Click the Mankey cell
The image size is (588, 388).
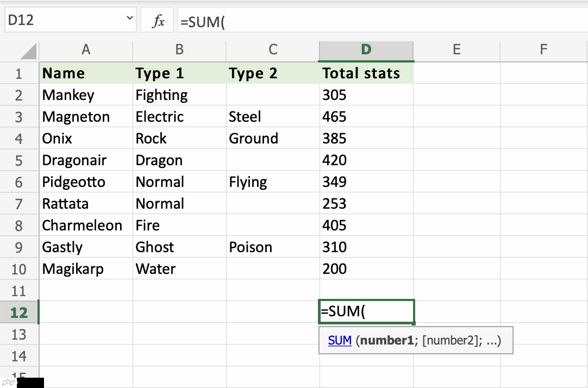86,95
